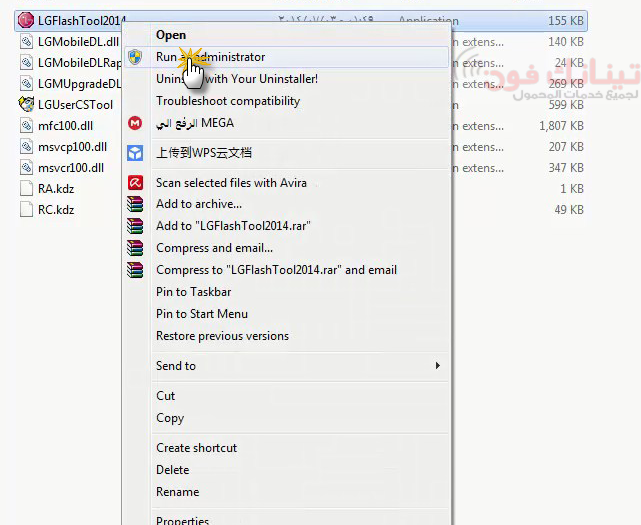Click the 207 KB size cell
Viewport: 641px width, 525px height.
566,147
